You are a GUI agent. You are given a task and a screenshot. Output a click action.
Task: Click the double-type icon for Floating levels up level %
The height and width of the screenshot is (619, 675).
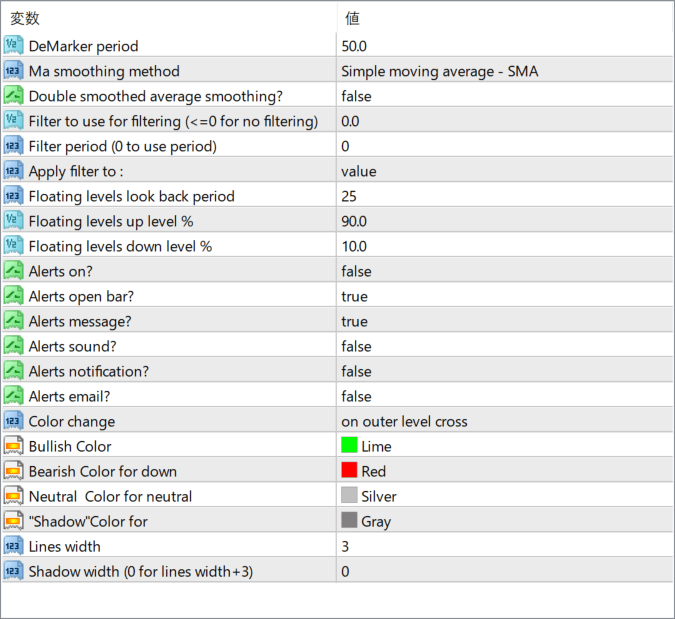pos(13,221)
